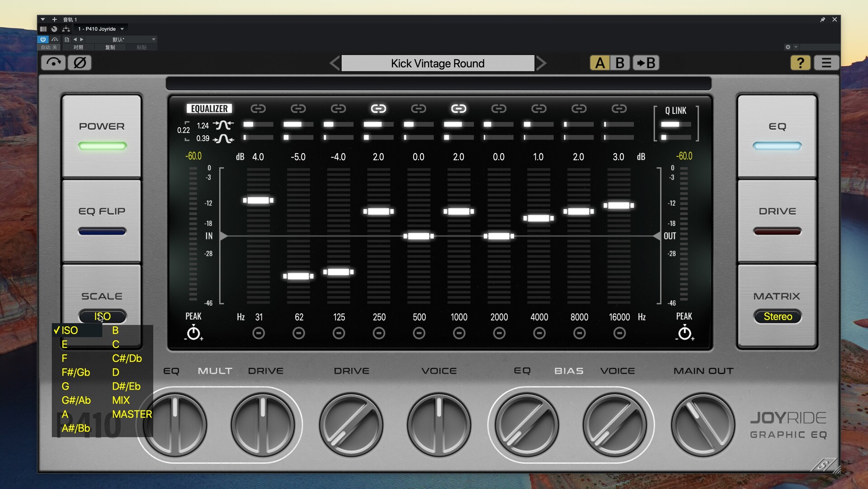Click the link icon above 250 Hz band
The width and height of the screenshot is (868, 489).
click(378, 108)
